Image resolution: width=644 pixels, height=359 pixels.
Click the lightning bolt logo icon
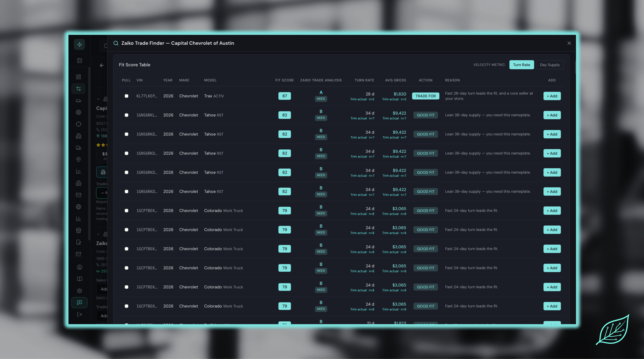pyautogui.click(x=79, y=45)
